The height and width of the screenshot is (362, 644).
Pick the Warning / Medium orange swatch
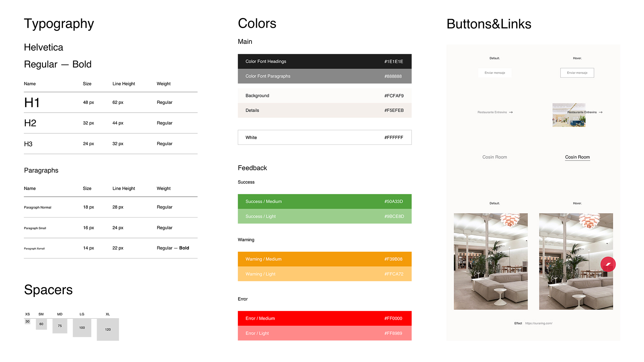(324, 259)
